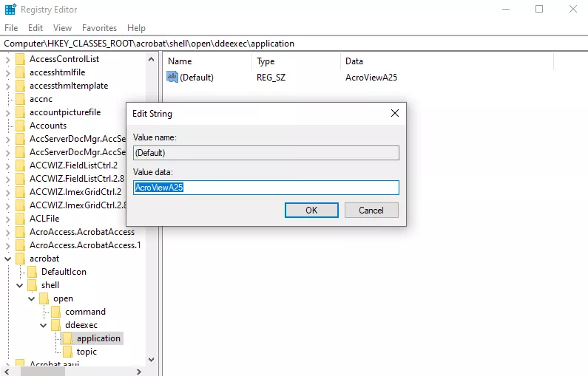Open the Favorites menu

pyautogui.click(x=99, y=28)
